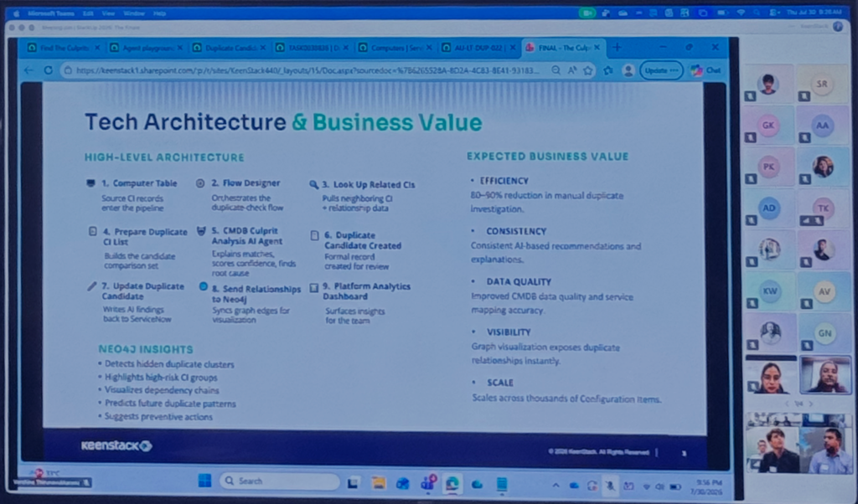The height and width of the screenshot is (504, 858).
Task: Click the Windows Start button
Action: pos(204,481)
